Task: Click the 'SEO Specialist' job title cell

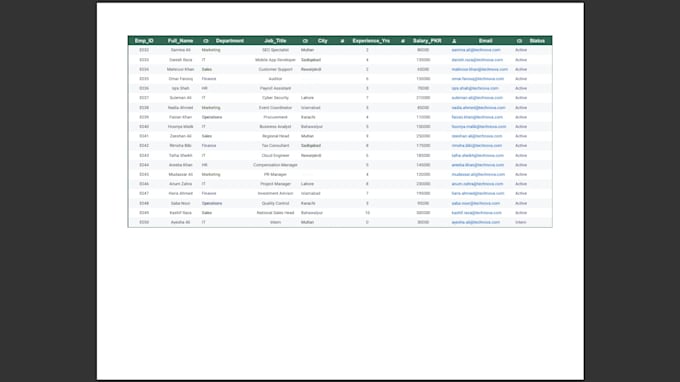Action: click(x=275, y=50)
